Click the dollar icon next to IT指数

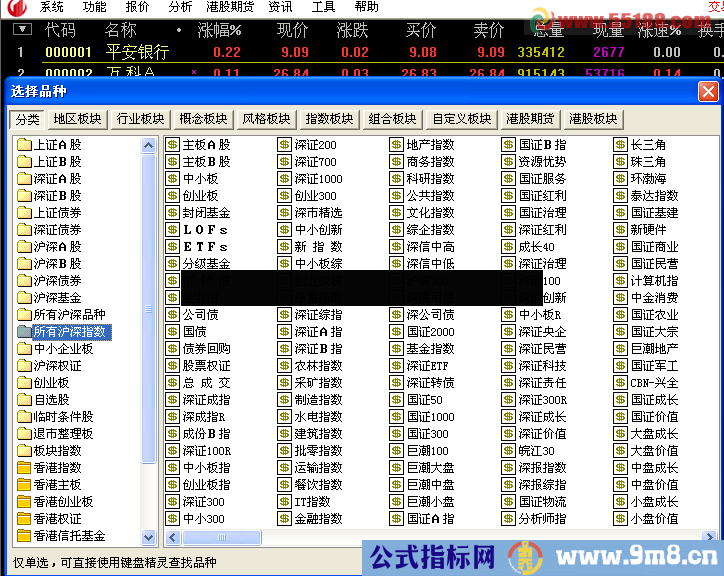[284, 502]
